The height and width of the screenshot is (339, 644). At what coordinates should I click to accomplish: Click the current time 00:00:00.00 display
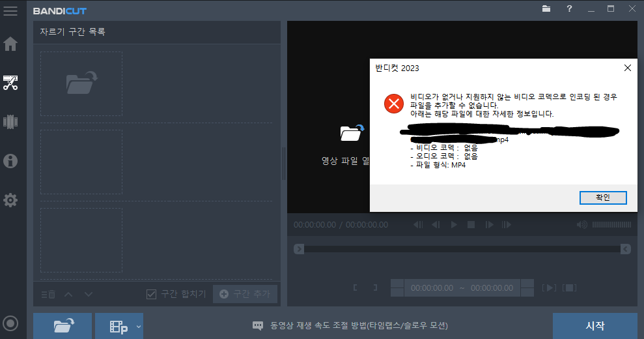click(315, 225)
